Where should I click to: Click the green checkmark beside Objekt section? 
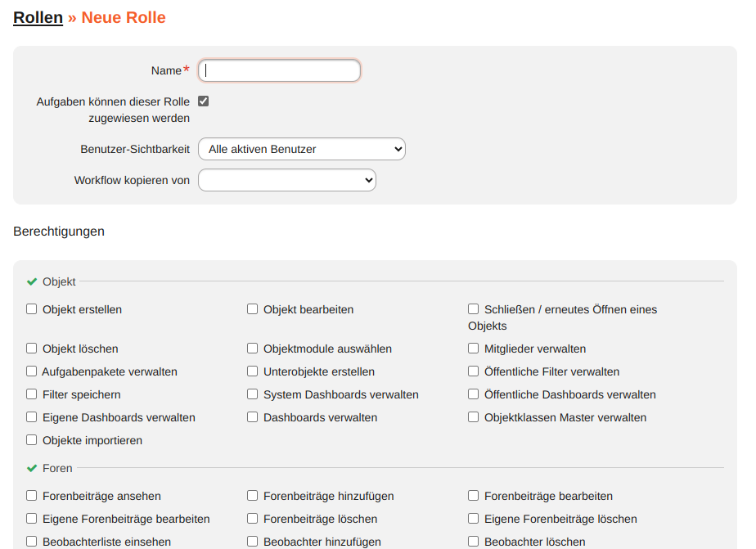click(x=30, y=281)
